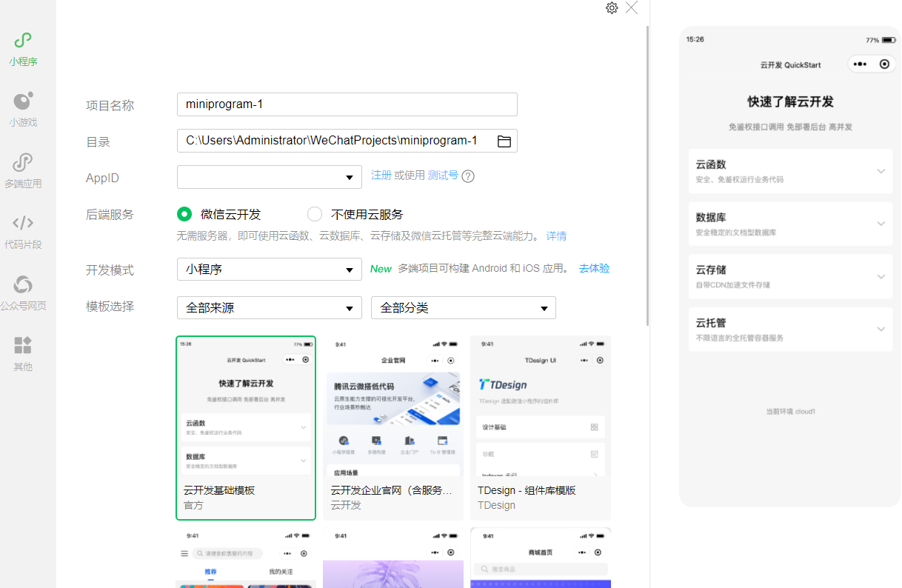Screen dimensions: 902x588
Task: Open the 小游戏 sidebar section
Action: point(23,110)
